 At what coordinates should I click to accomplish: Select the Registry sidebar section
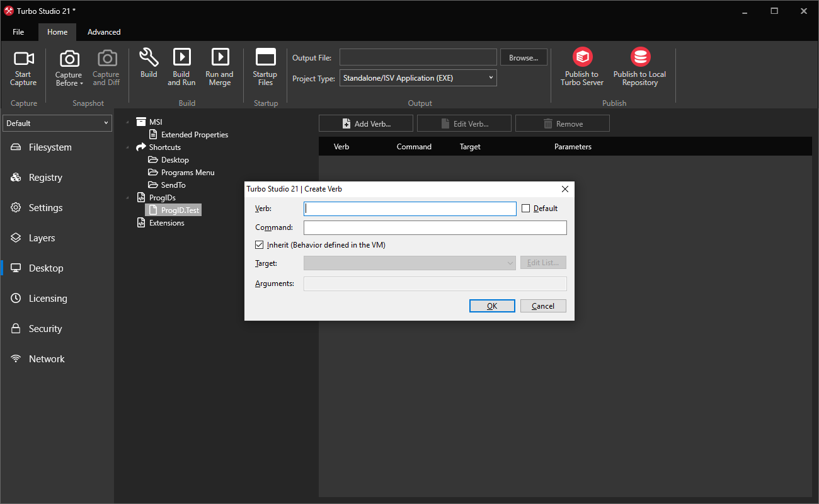pyautogui.click(x=45, y=178)
